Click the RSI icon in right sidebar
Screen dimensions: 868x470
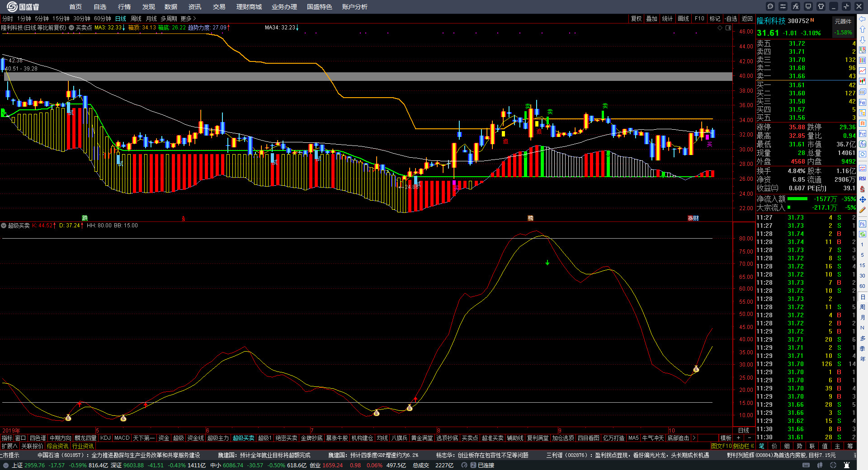click(863, 179)
